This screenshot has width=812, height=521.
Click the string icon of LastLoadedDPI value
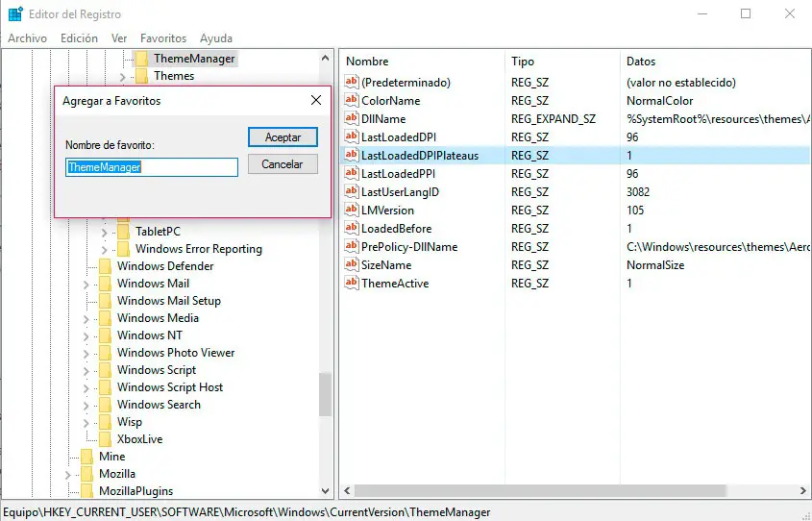click(x=352, y=136)
